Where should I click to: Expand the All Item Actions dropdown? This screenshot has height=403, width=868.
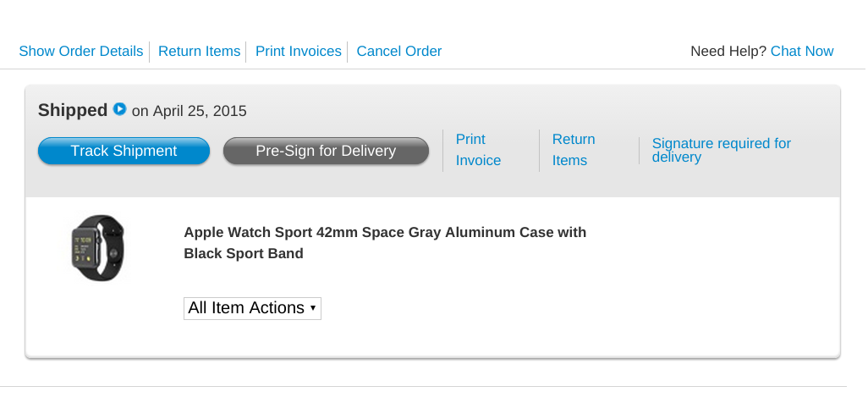pyautogui.click(x=252, y=308)
